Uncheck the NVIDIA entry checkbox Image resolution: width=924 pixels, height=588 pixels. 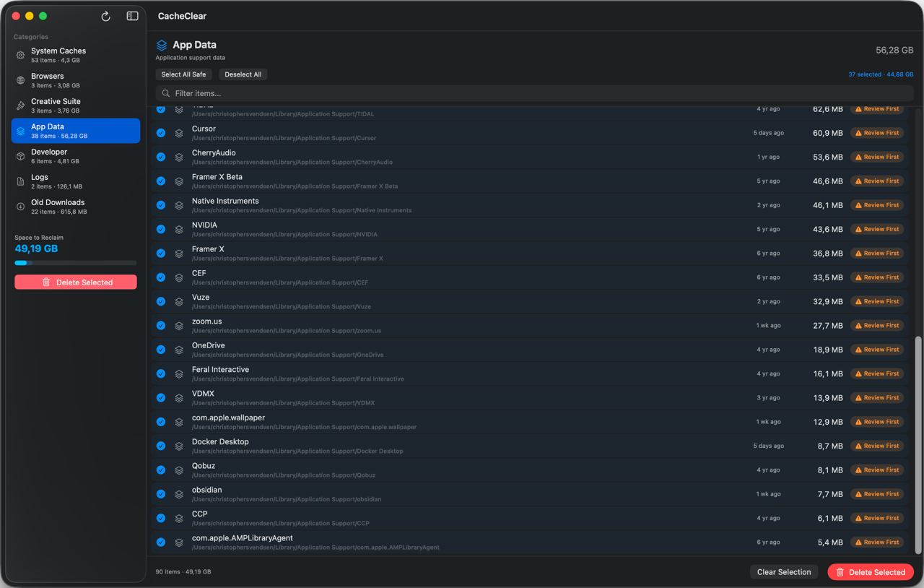click(x=161, y=229)
